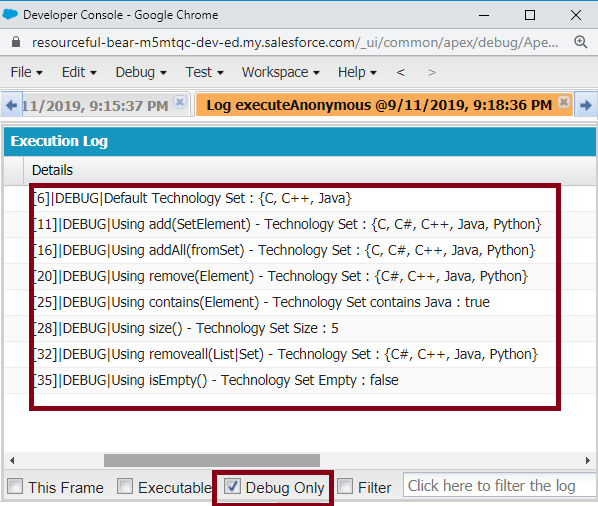
Task: Click the zoom magnifier icon in address bar
Action: (580, 42)
